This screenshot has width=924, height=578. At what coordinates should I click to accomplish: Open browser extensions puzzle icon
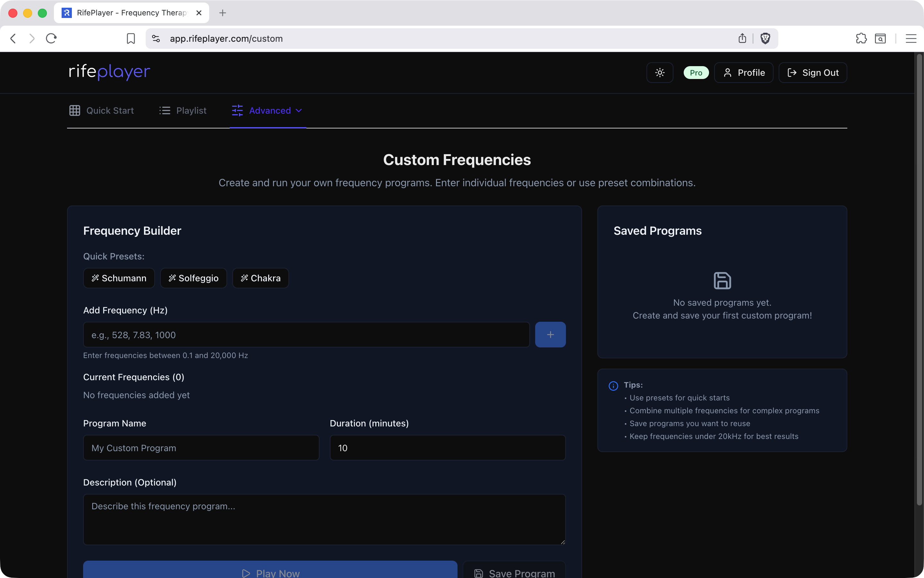(861, 38)
